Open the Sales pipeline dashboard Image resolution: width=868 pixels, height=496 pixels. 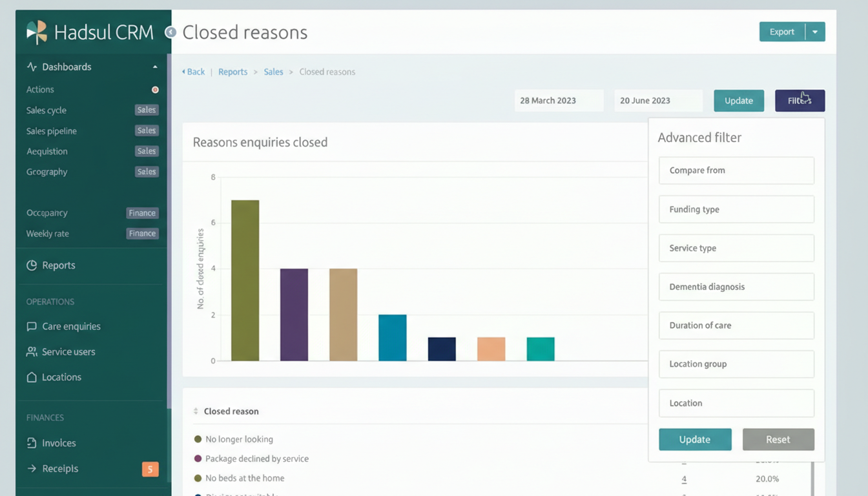[x=52, y=131]
